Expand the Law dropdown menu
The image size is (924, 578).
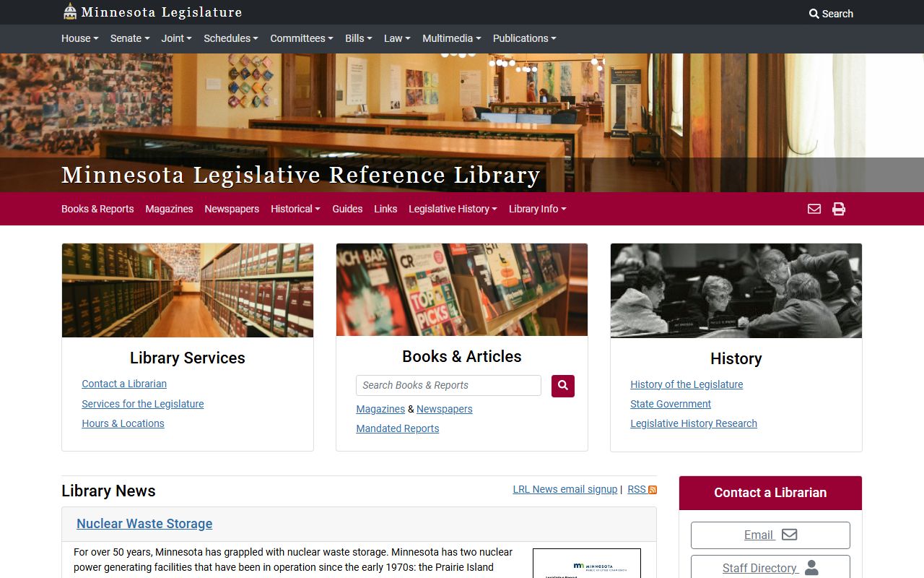pos(397,38)
